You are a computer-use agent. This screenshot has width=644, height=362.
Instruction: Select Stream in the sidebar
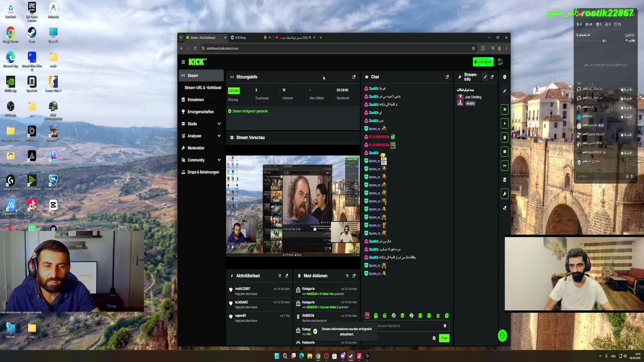pos(202,75)
